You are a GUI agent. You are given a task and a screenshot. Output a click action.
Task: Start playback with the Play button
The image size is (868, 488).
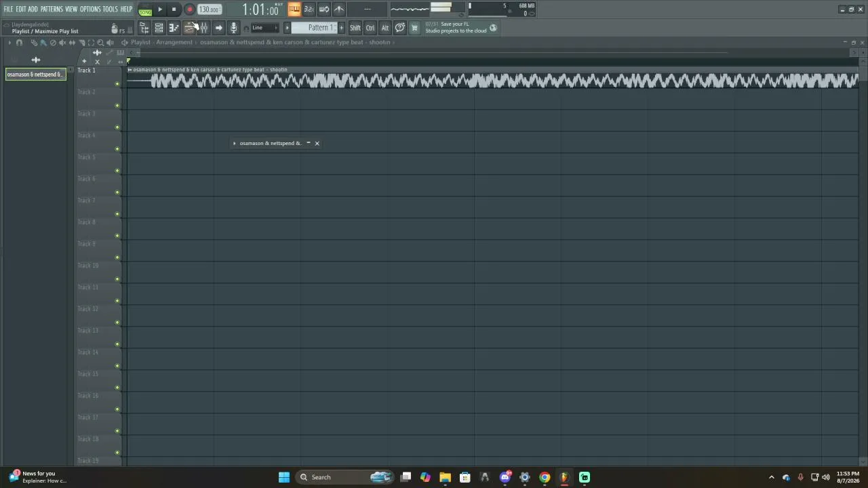(x=160, y=9)
